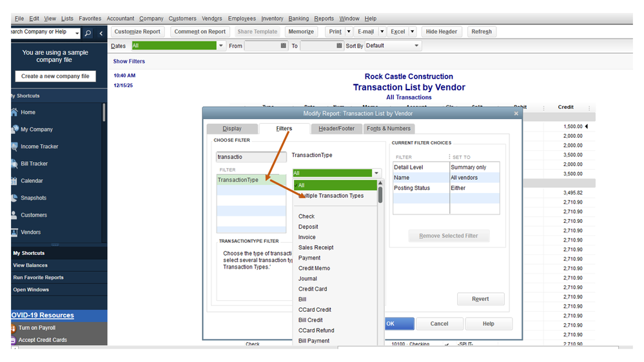Open the Inventory menu
The height and width of the screenshot is (362, 644).
[272, 19]
